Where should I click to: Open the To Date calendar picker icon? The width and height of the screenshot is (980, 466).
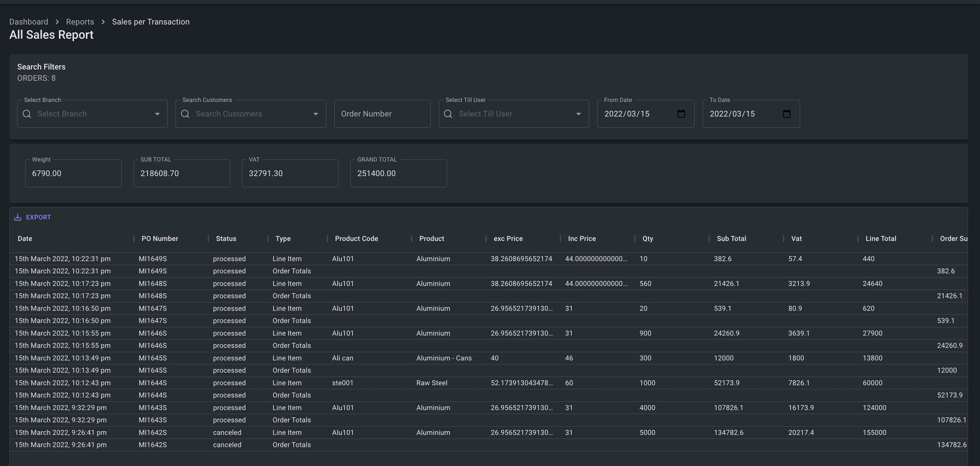coord(786,114)
